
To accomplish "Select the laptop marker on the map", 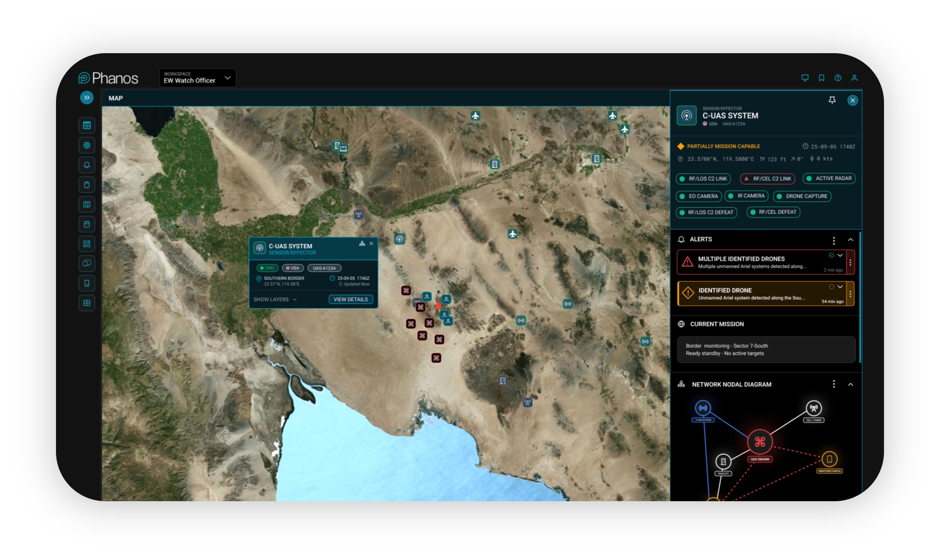I will 344,149.
